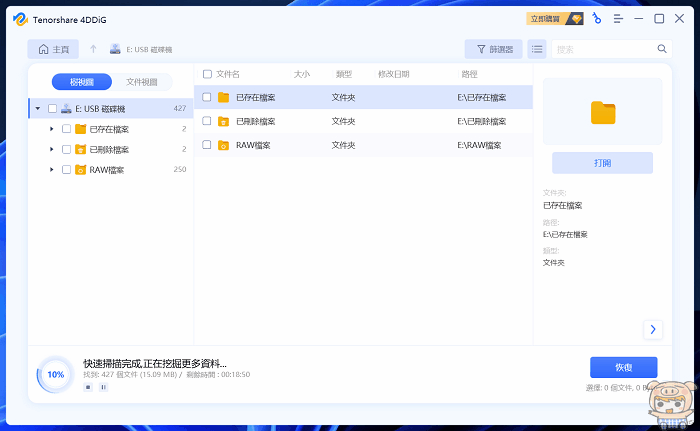Expand the 已刪除檔案 tree node arrow
The height and width of the screenshot is (431, 700).
pyautogui.click(x=52, y=149)
